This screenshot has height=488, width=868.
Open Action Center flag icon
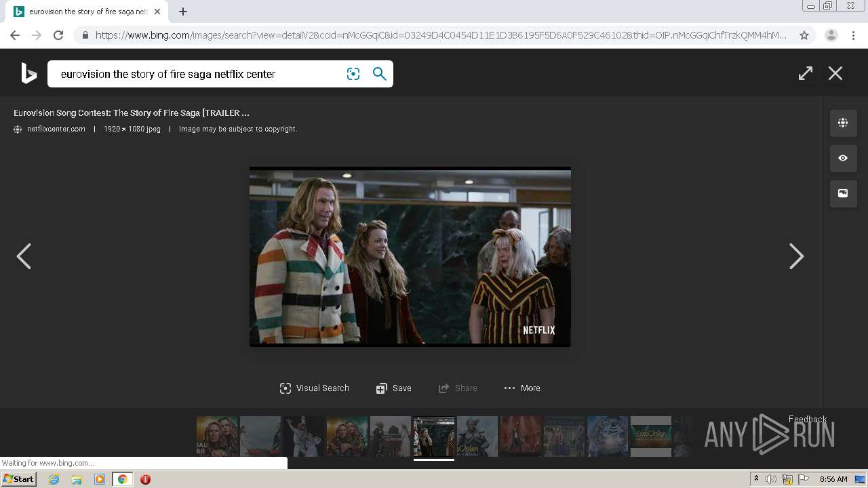tap(803, 479)
